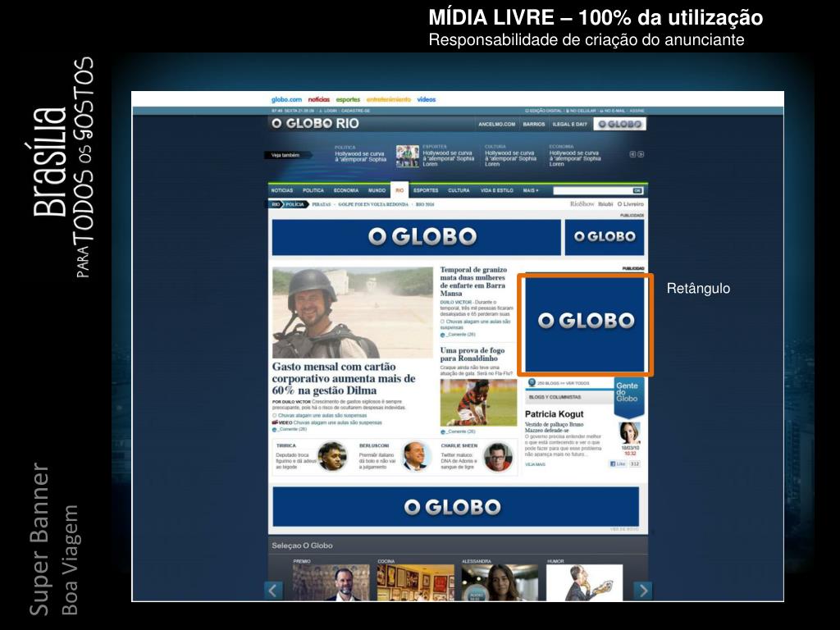Click the ASSINE subscribe link
Image resolution: width=840 pixels, height=630 pixels.
tap(637, 111)
